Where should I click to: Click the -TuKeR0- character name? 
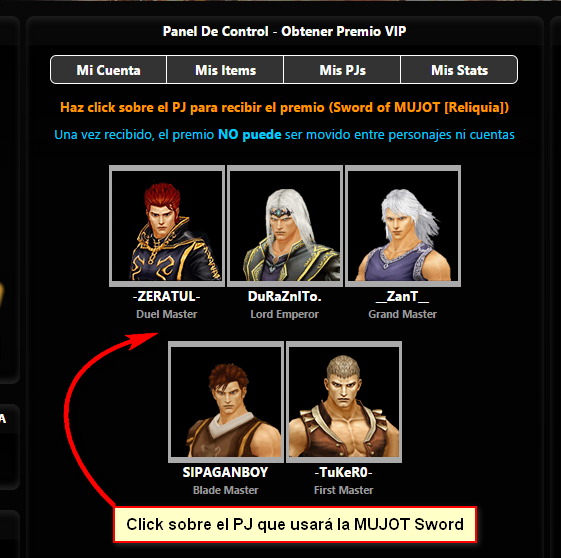click(343, 473)
